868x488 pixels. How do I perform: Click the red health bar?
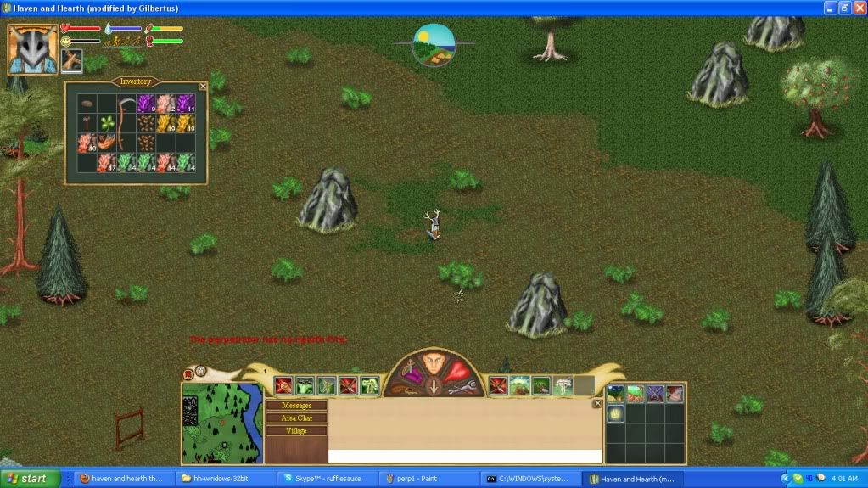point(81,28)
